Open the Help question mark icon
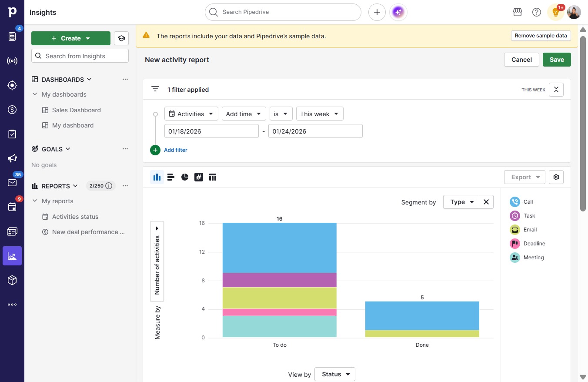The image size is (588, 382). click(x=537, y=12)
